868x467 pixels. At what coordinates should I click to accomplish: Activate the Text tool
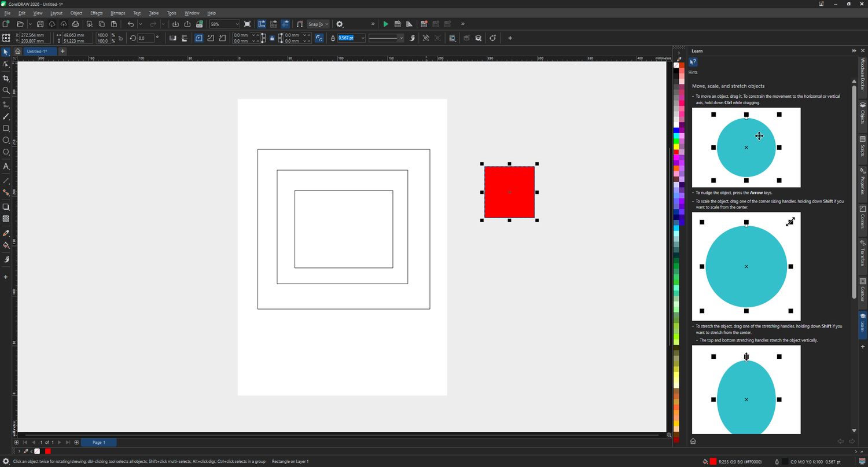(6, 167)
